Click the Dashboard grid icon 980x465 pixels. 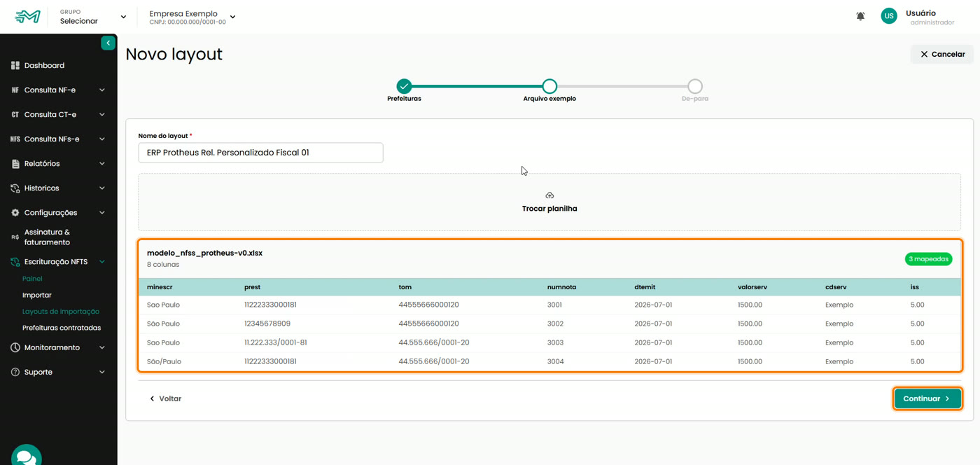[15, 66]
